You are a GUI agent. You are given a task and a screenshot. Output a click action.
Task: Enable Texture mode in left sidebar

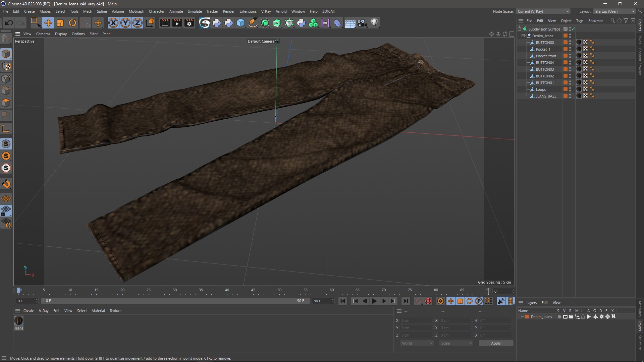6,66
